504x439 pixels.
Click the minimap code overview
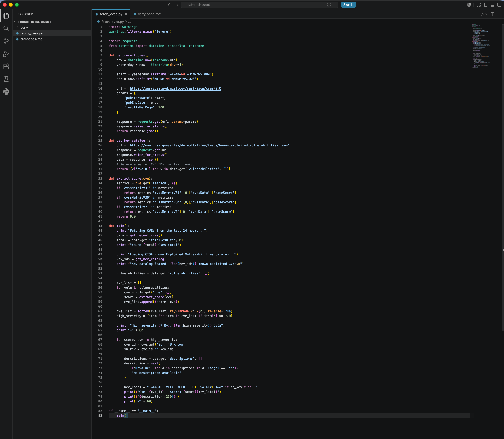pos(485,46)
